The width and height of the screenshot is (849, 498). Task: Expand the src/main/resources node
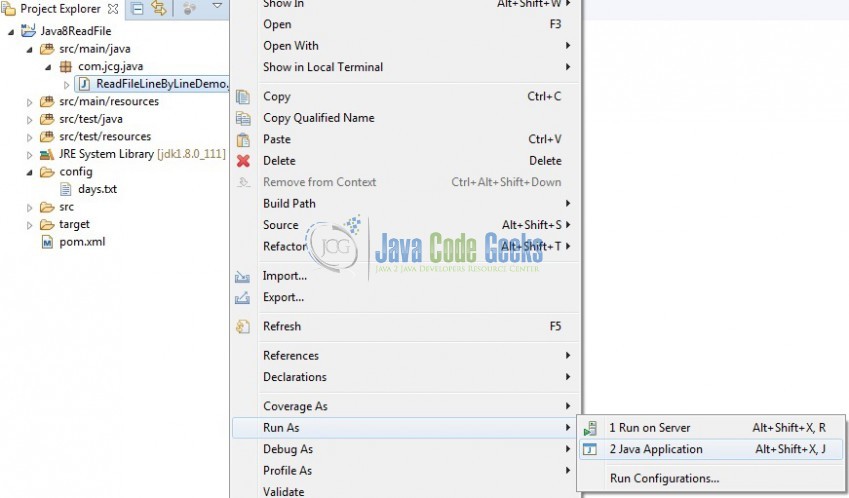(x=29, y=102)
